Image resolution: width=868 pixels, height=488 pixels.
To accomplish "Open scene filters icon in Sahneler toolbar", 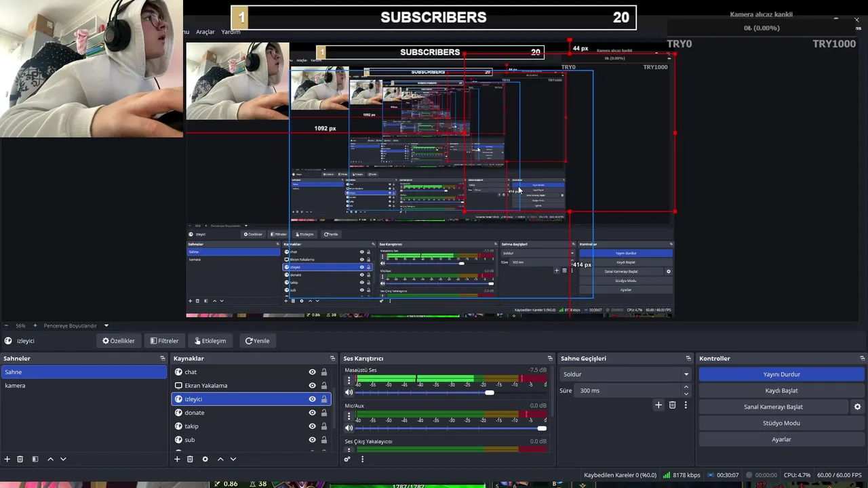I will (35, 459).
